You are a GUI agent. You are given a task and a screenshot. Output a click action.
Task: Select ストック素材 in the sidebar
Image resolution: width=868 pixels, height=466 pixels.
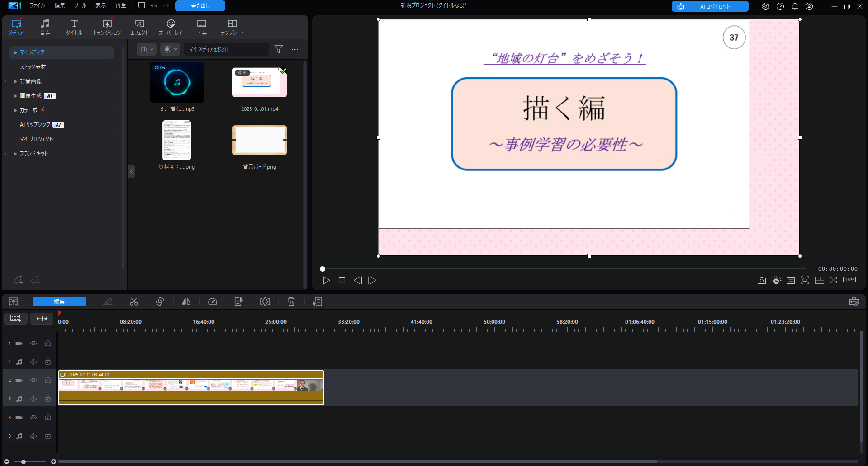33,67
